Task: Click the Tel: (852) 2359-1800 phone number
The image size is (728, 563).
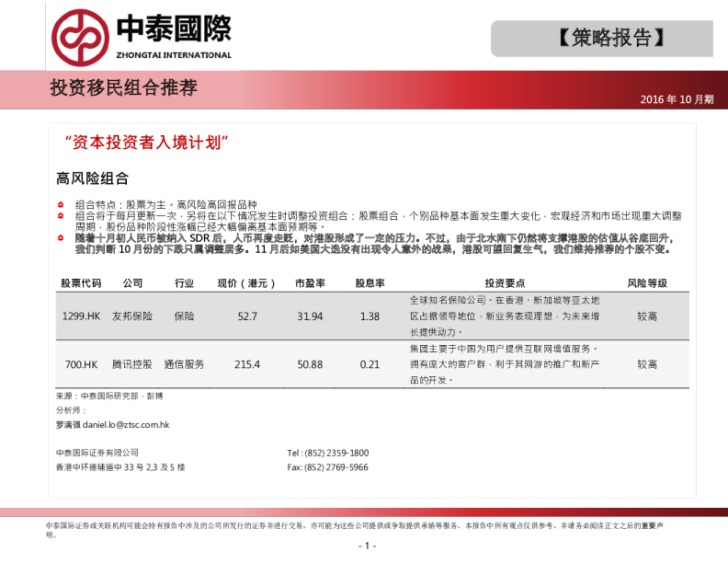Action: click(327, 454)
